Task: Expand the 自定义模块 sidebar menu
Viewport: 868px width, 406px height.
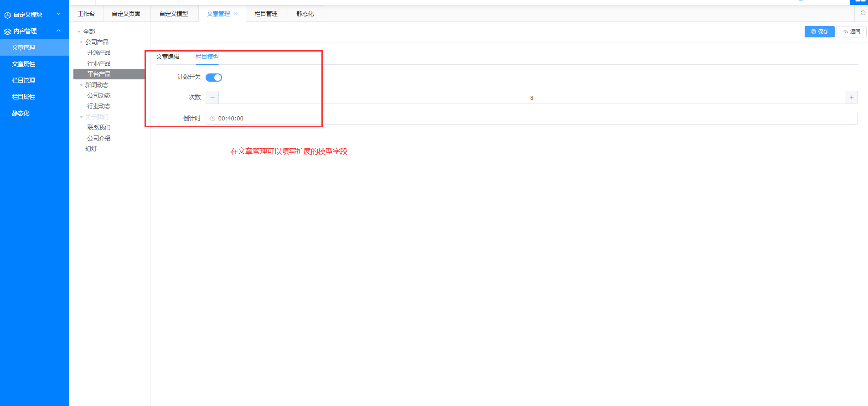Action: pyautogui.click(x=58, y=15)
